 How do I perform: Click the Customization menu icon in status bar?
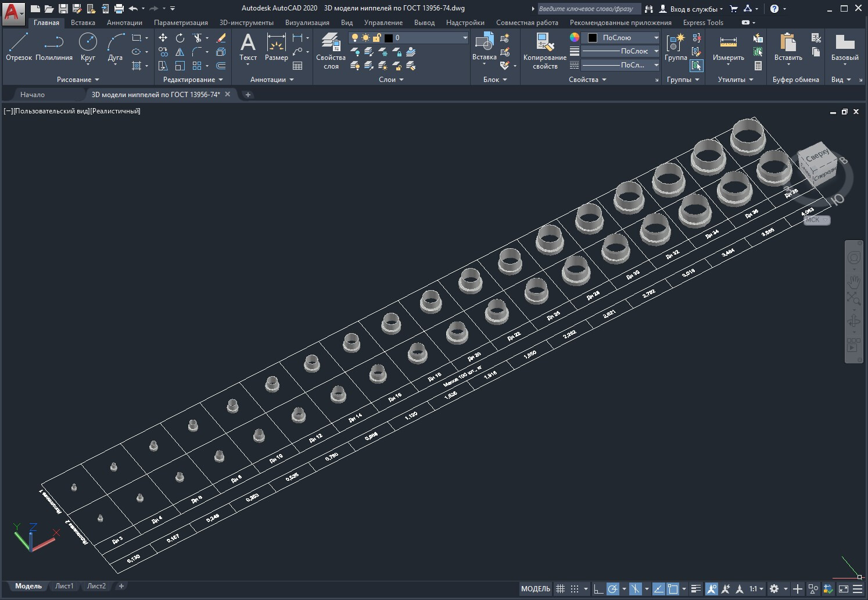857,589
